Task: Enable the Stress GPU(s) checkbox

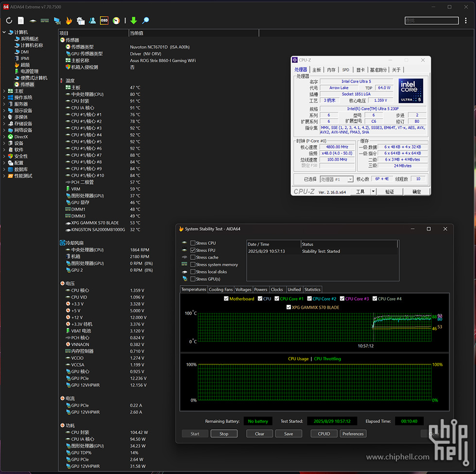Action: click(193, 279)
